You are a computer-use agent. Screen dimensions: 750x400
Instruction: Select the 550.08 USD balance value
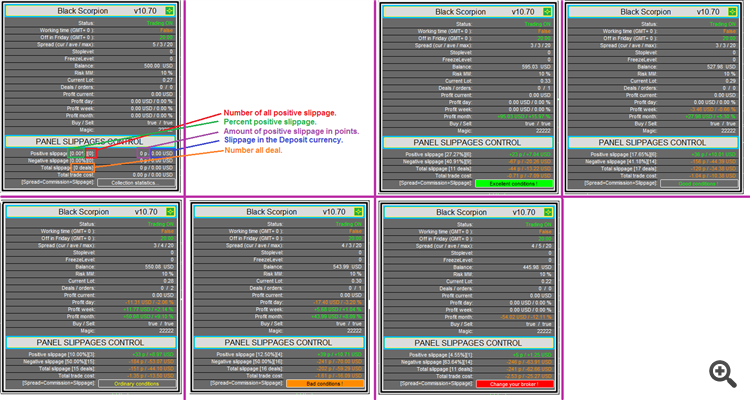click(x=159, y=267)
